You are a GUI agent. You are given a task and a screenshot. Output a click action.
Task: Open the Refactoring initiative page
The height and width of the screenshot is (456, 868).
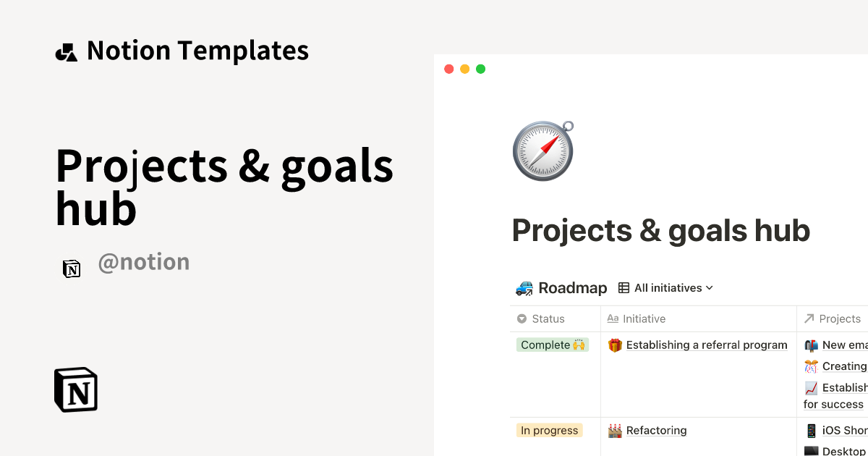click(657, 430)
